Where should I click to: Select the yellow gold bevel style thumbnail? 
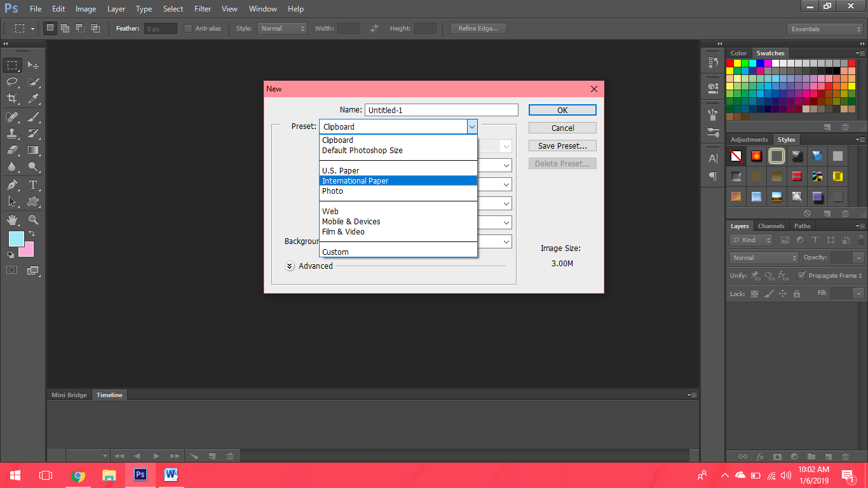838,176
